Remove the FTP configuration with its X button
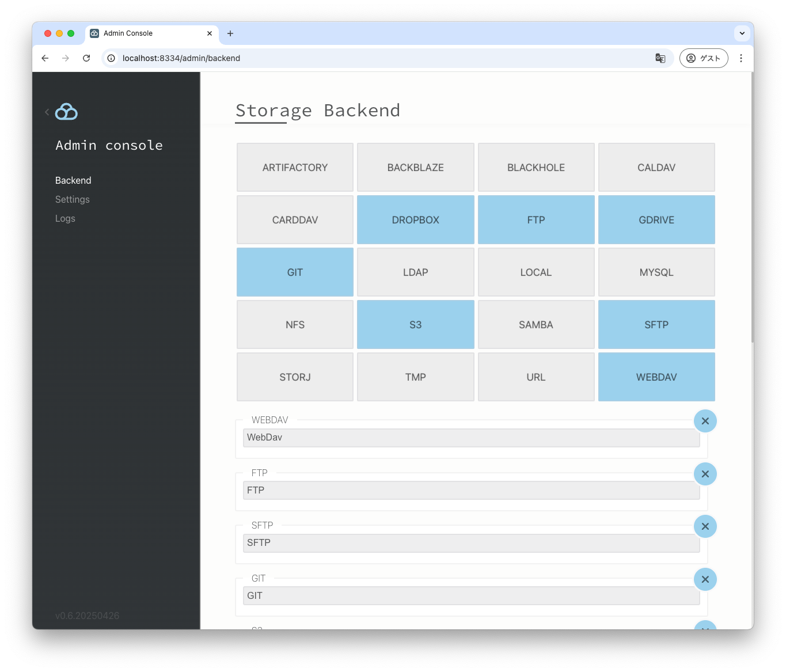The image size is (786, 672). click(705, 474)
